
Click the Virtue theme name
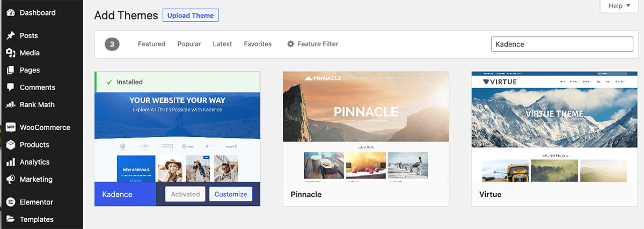tap(490, 194)
